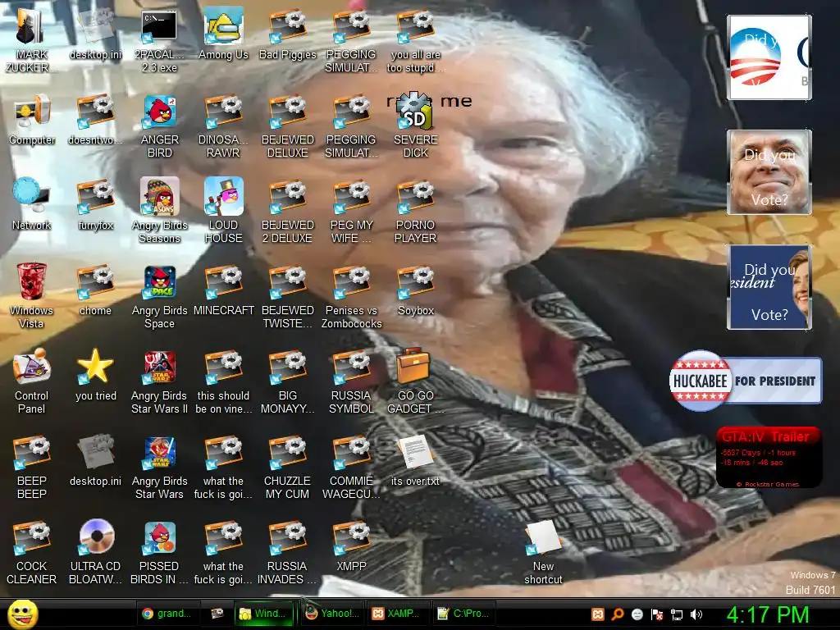Switch to the grand... Chrome taskbar item
The height and width of the screenshot is (630, 840).
tap(168, 614)
